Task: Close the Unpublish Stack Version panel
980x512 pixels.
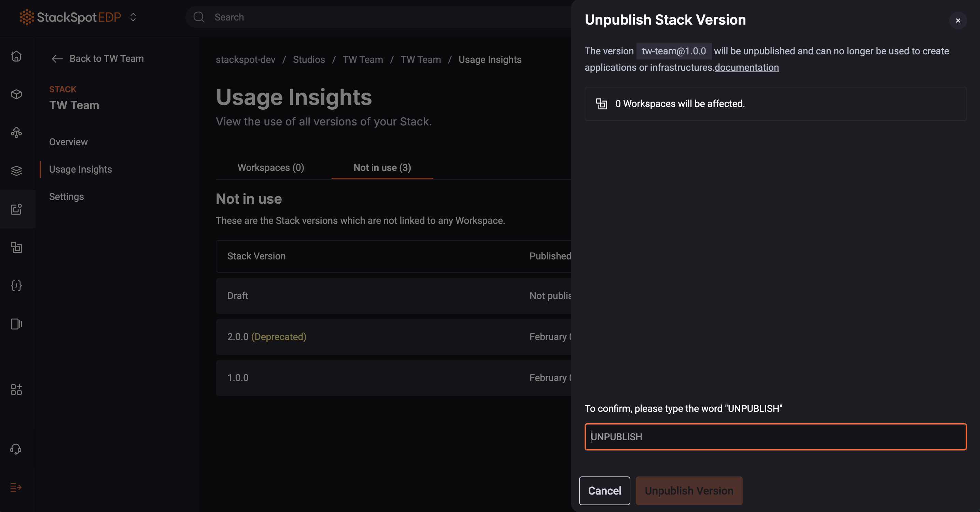Action: (957, 21)
